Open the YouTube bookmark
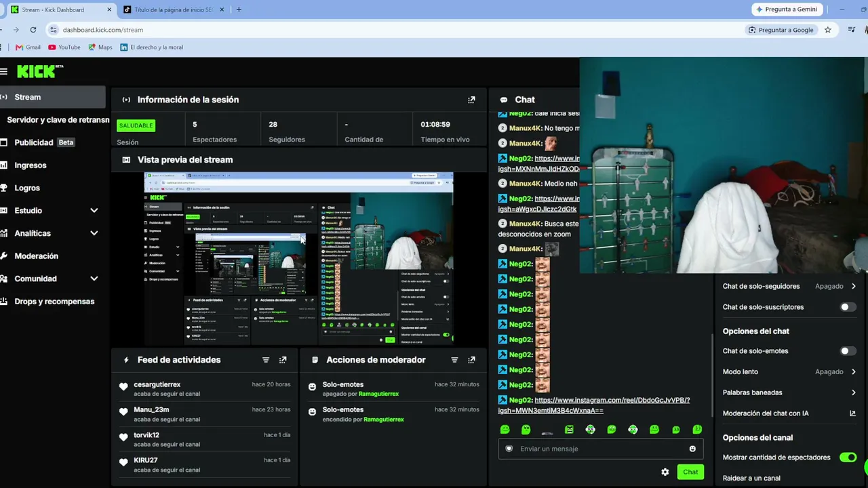Viewport: 868px width, 488px height. point(64,47)
